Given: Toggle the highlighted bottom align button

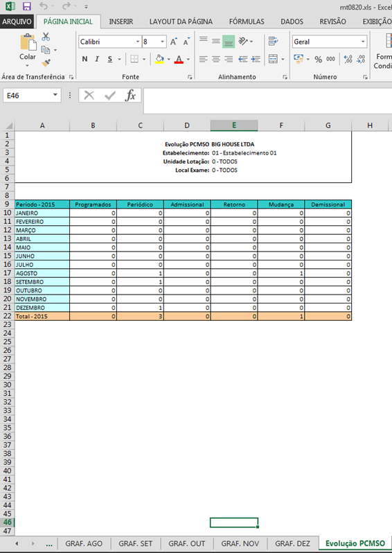Looking at the screenshot, I should click(x=229, y=42).
